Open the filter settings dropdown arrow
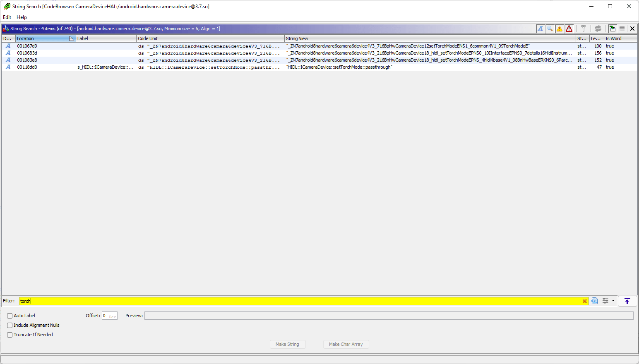Screen dimensions: 639x364 pyautogui.click(x=613, y=301)
